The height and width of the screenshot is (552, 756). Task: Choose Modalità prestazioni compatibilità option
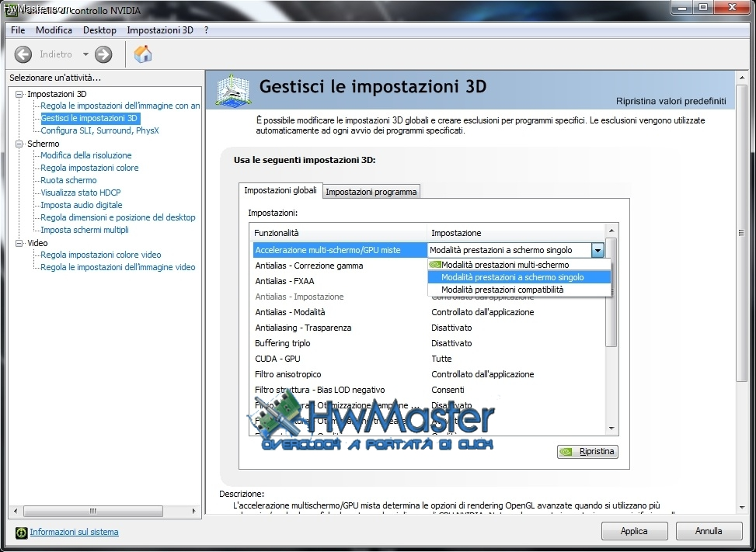(519, 290)
